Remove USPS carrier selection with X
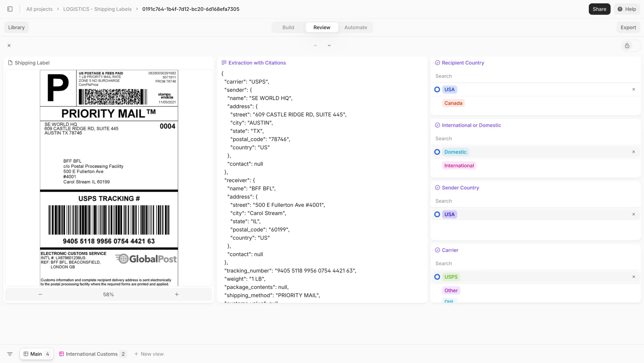The height and width of the screenshot is (363, 644). tap(633, 277)
